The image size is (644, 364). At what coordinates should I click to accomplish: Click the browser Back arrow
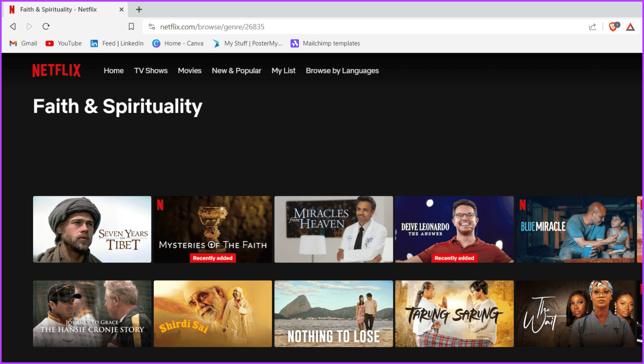[13, 26]
